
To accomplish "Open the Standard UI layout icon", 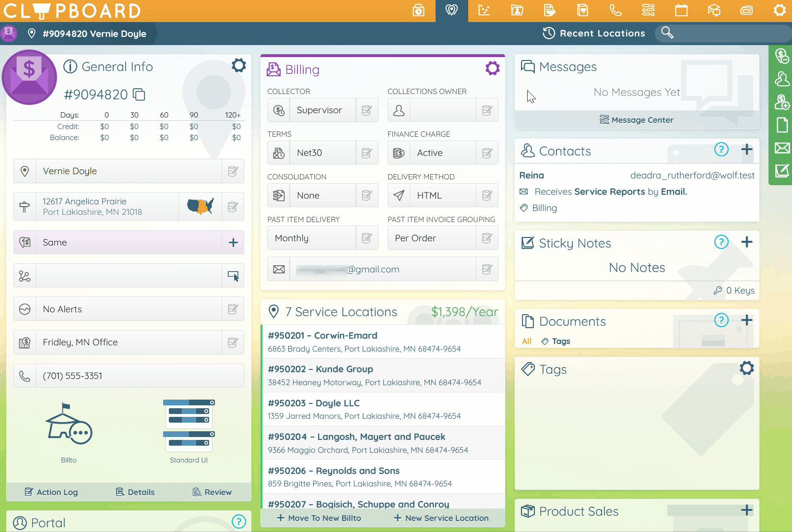I will point(189,426).
